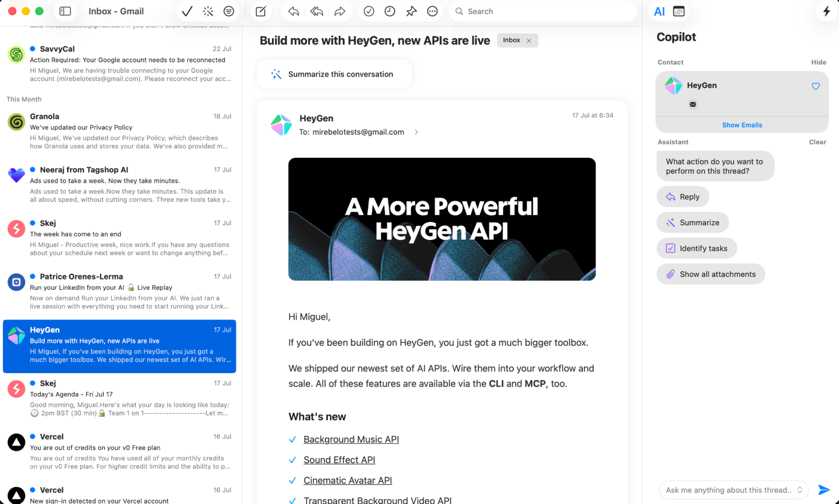
Task: Click the Forward arrow toolbar icon
Action: (340, 11)
